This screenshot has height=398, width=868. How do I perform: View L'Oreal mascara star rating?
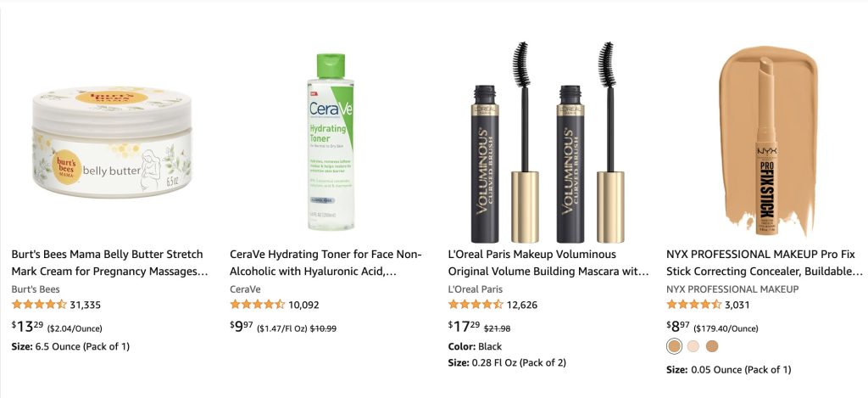point(476,305)
